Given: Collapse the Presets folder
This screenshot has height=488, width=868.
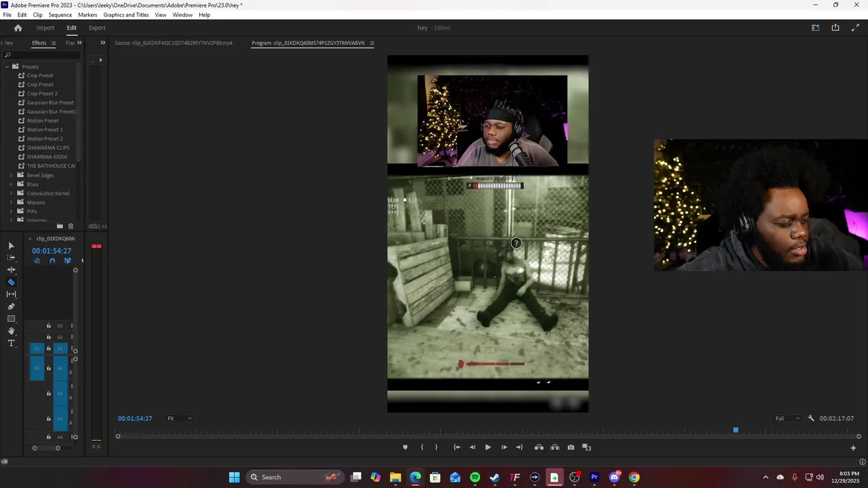Looking at the screenshot, I should tap(7, 66).
